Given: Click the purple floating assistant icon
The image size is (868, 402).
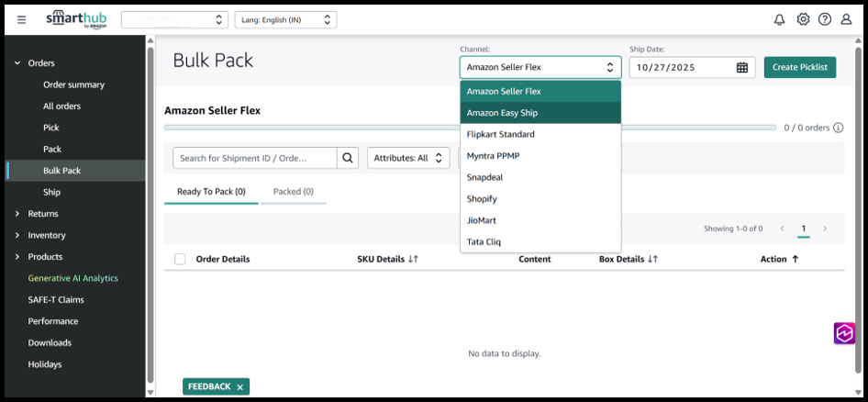Looking at the screenshot, I should click(x=844, y=333).
